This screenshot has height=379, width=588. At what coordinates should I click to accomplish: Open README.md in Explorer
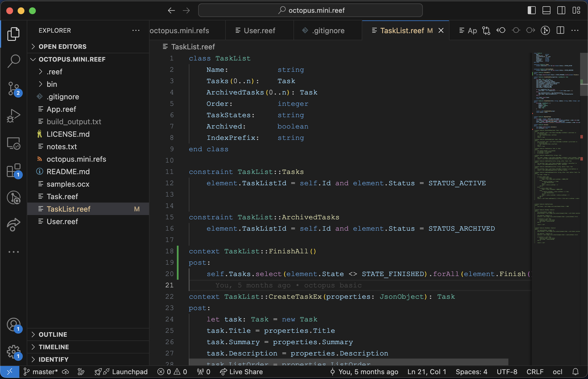click(88, 172)
